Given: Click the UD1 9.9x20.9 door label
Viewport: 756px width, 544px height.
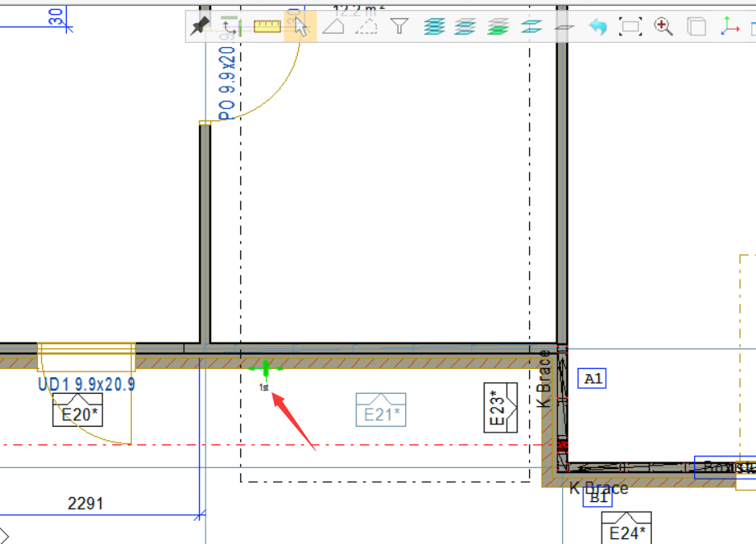Looking at the screenshot, I should coord(87,385).
